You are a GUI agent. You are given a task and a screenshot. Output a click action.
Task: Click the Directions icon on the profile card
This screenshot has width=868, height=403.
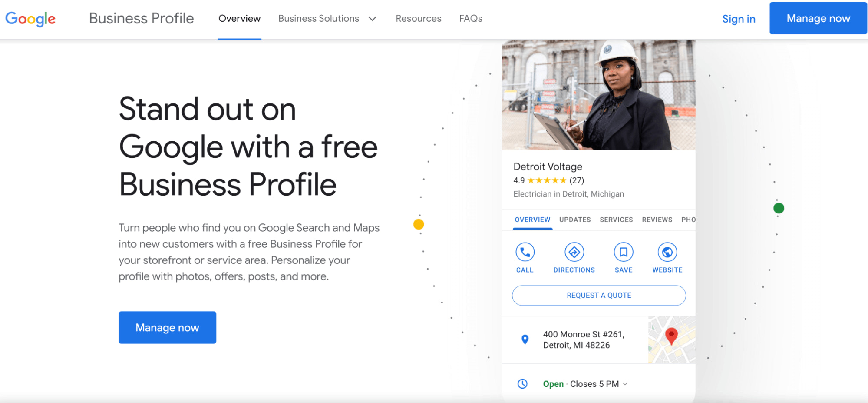pyautogui.click(x=574, y=252)
